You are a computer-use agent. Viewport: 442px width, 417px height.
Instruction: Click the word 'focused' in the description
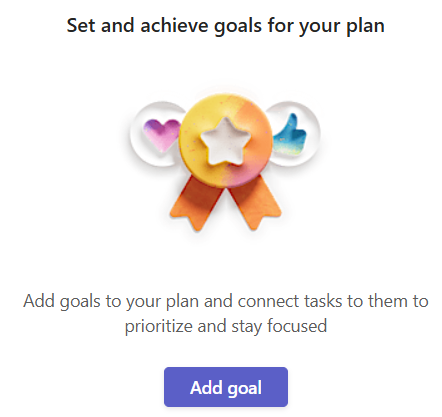pyautogui.click(x=297, y=325)
